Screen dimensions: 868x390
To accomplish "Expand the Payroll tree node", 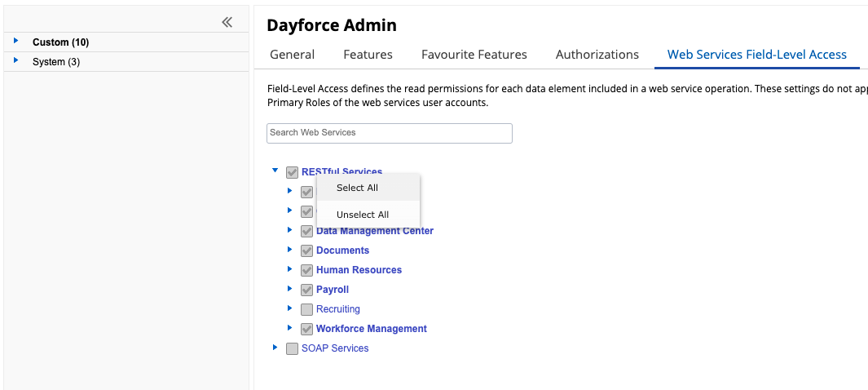I will tap(290, 289).
